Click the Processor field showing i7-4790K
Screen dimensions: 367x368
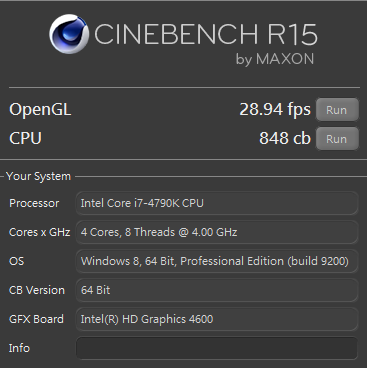point(217,203)
